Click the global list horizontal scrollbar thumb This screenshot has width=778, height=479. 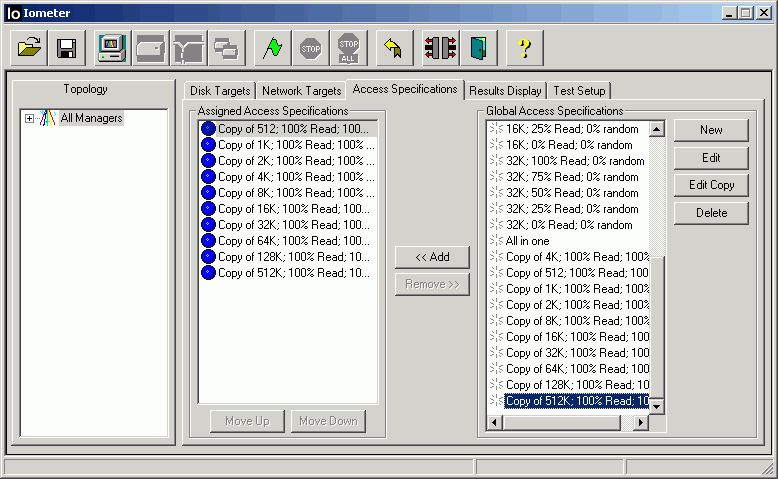point(562,422)
